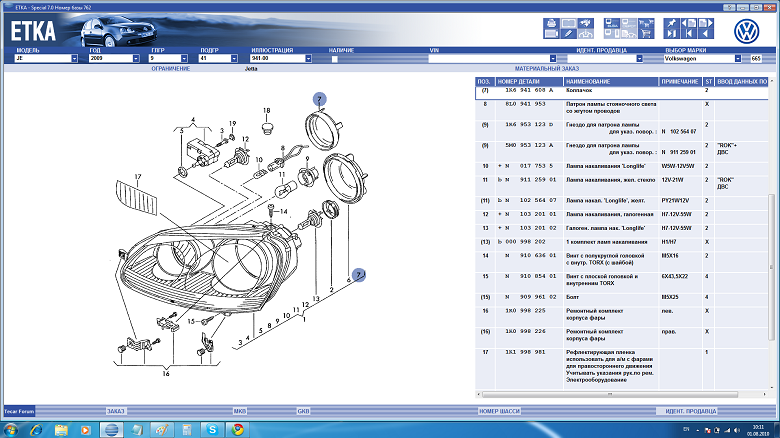Expand the Год dropdown
Image resolution: width=780 pixels, height=438 pixels.
click(x=136, y=58)
